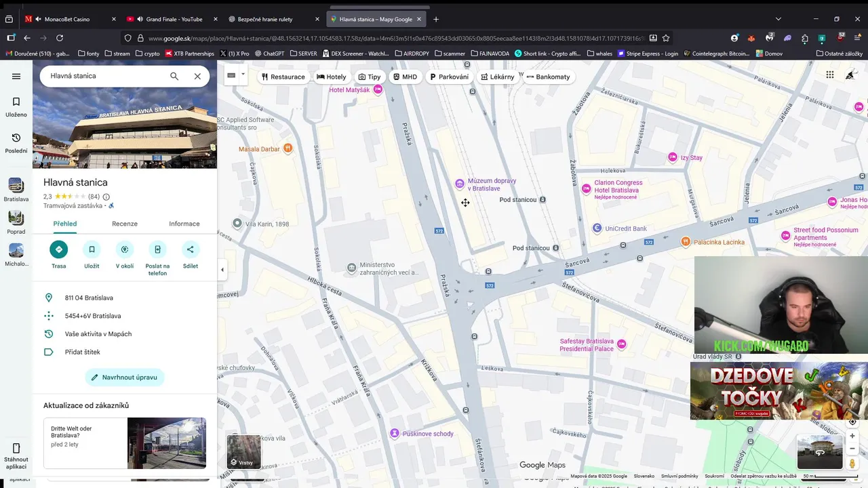The image size is (868, 488).
Task: Click Přidat štítek
Action: pyautogui.click(x=125, y=352)
